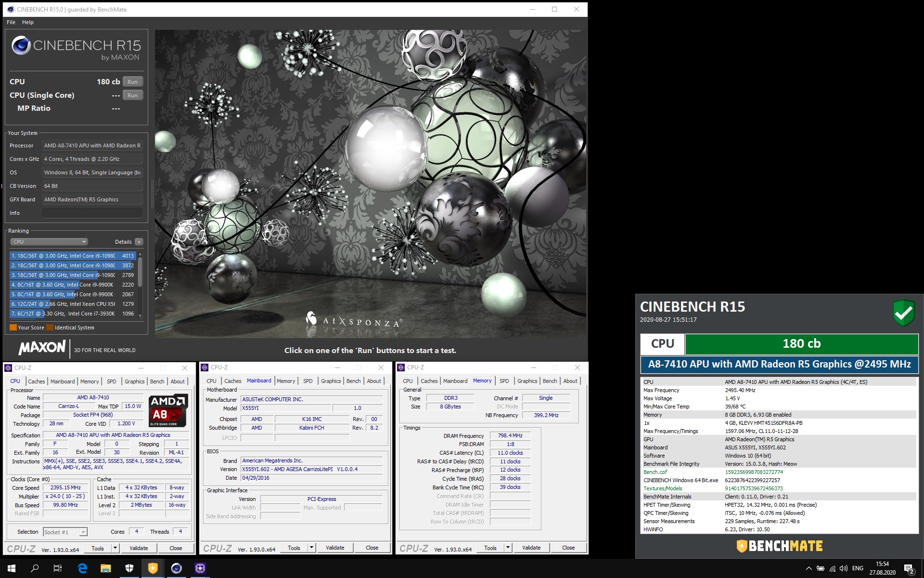Click the Info input field
Image resolution: width=924 pixels, height=578 pixels.
pos(92,213)
